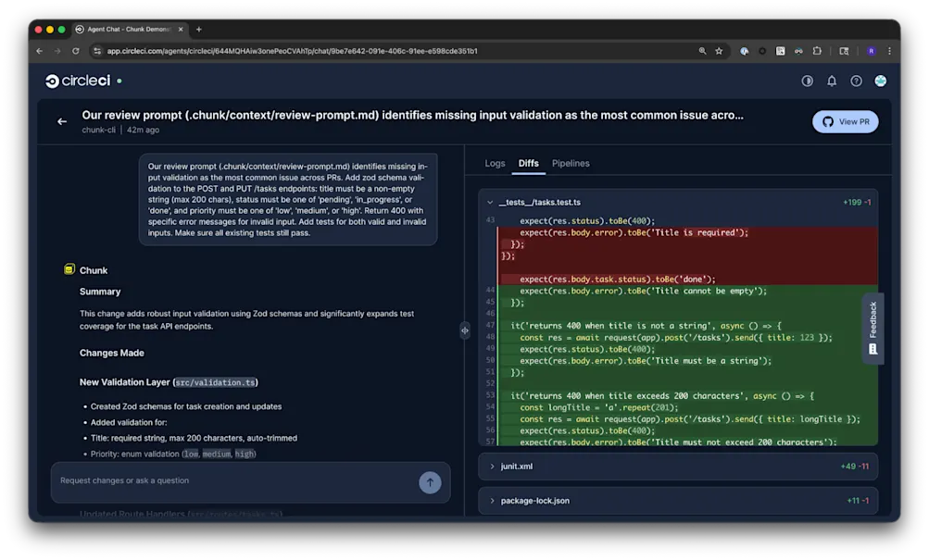Image resolution: width=929 pixels, height=560 pixels.
Task: Select the Diffs tab
Action: 528,163
